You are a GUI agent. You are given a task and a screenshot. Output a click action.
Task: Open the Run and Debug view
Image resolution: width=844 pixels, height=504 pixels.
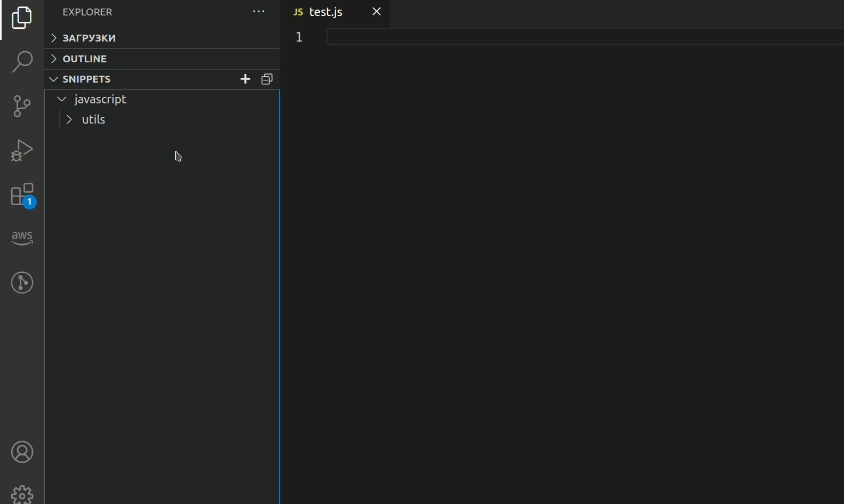point(22,150)
